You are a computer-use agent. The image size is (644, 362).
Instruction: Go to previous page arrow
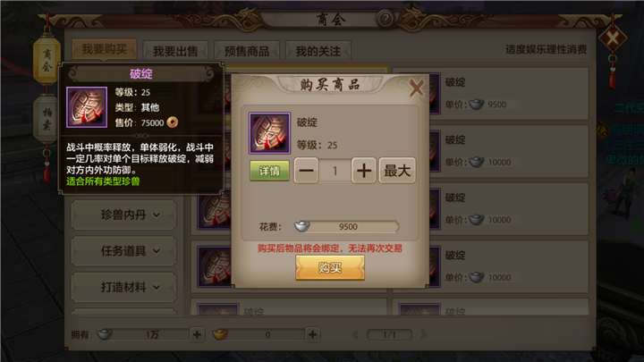point(356,334)
